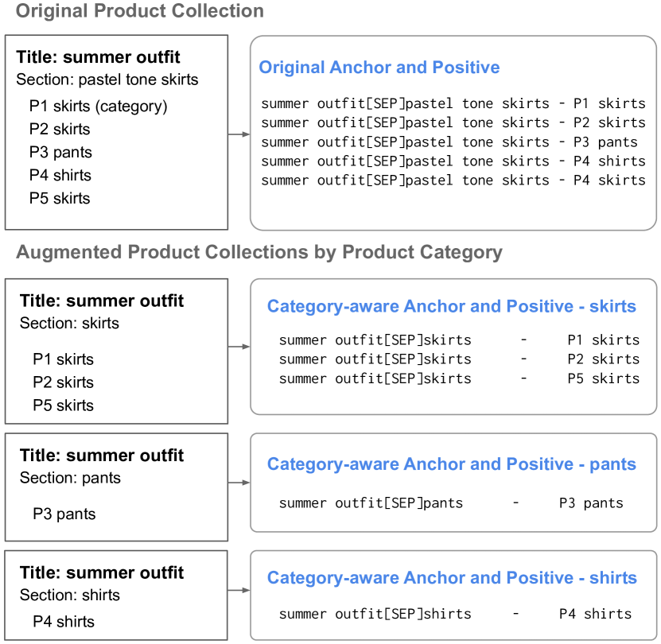Select "Category-aware Anchor and Positive - skirts" title
661x644 pixels.
click(x=452, y=307)
